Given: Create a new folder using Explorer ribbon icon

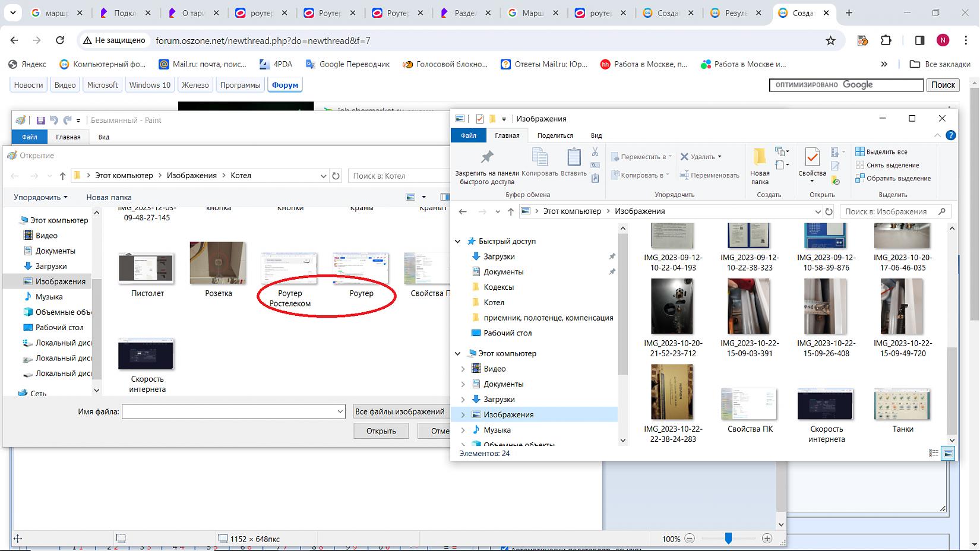Looking at the screenshot, I should [759, 166].
